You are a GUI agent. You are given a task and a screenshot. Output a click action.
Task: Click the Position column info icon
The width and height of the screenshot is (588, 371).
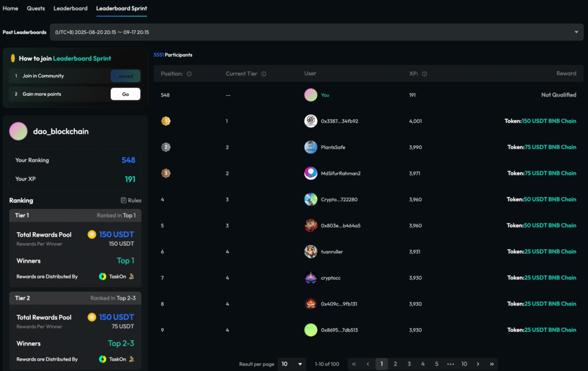click(x=189, y=74)
